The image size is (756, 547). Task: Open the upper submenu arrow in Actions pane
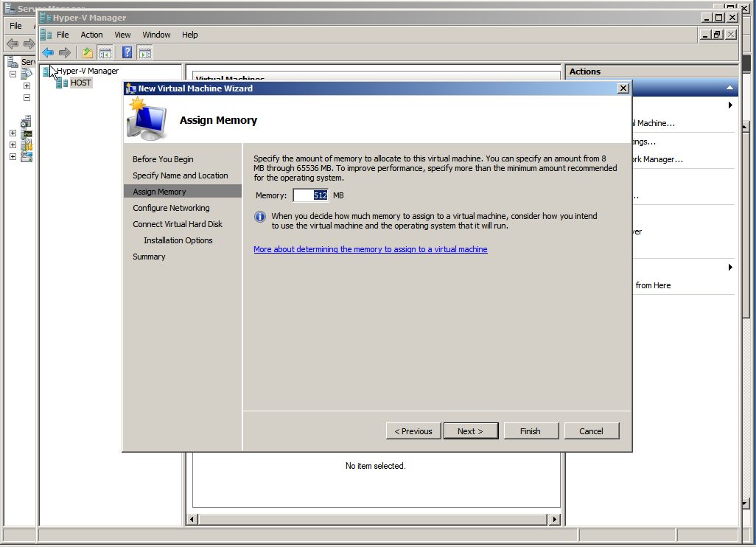click(730, 105)
